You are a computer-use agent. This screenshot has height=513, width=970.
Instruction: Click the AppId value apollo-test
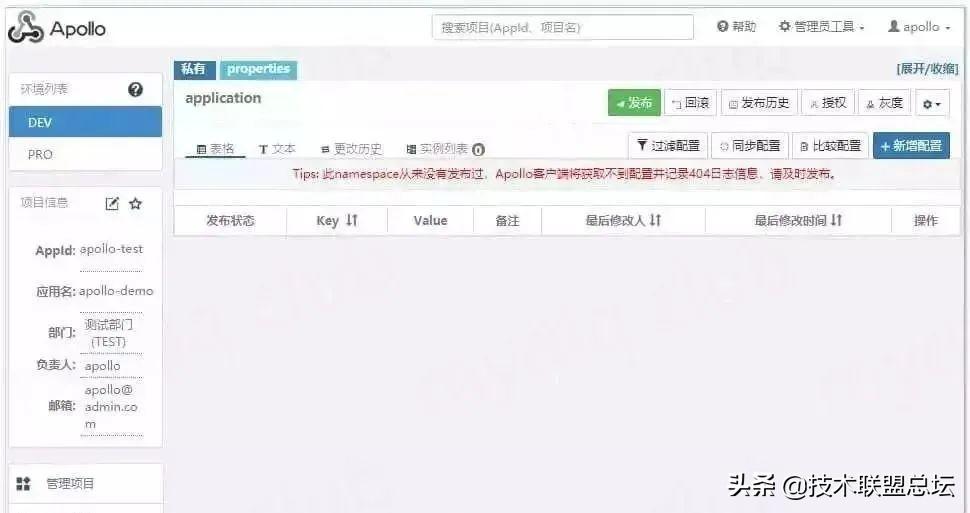(x=111, y=249)
